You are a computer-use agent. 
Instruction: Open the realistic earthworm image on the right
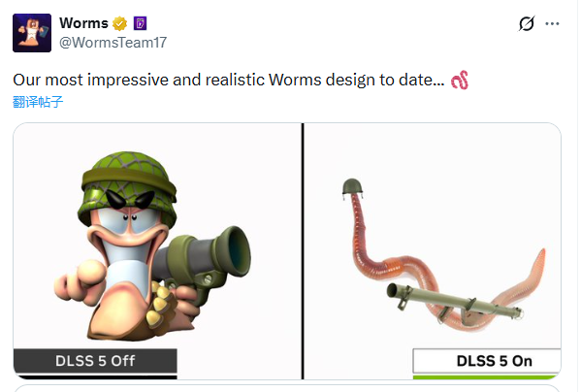[x=433, y=251]
